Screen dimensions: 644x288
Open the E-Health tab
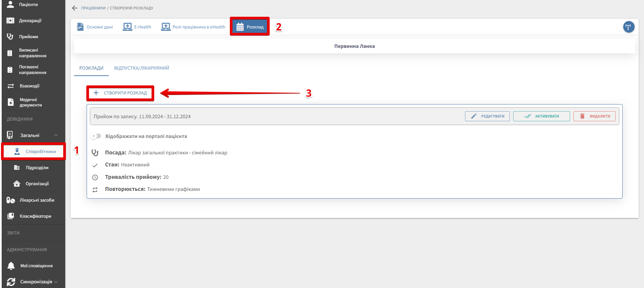click(137, 27)
